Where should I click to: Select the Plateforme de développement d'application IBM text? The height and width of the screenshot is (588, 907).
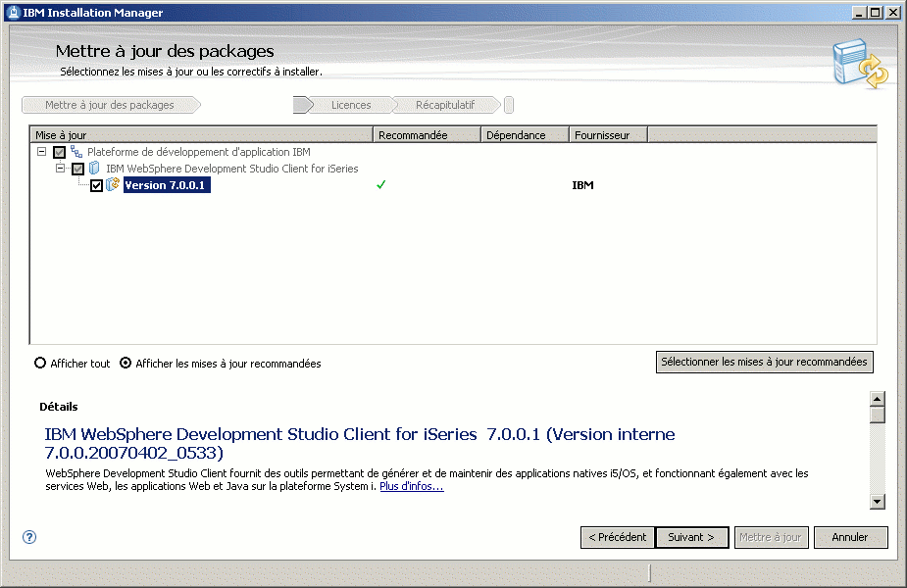coord(198,152)
